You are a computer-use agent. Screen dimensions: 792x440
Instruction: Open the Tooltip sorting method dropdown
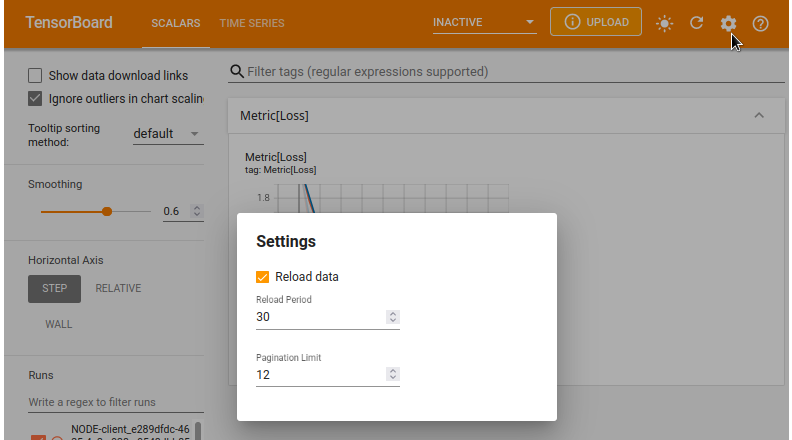coord(167,134)
